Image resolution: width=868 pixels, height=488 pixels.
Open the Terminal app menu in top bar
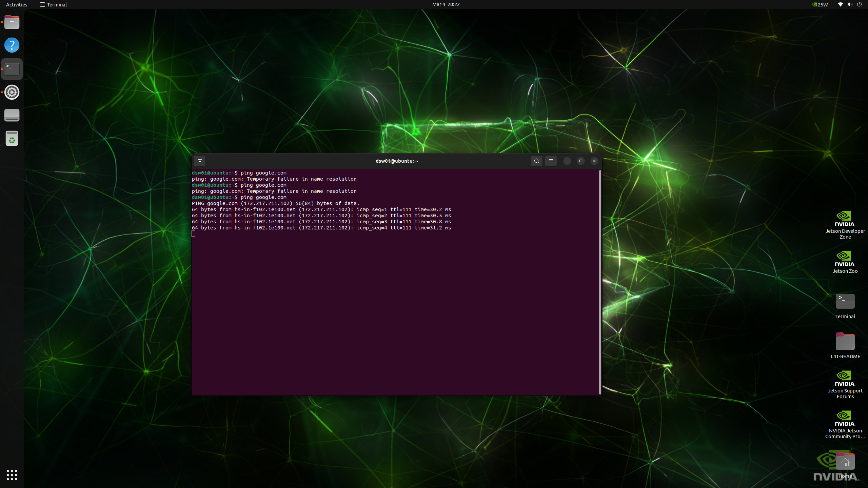tap(53, 4)
